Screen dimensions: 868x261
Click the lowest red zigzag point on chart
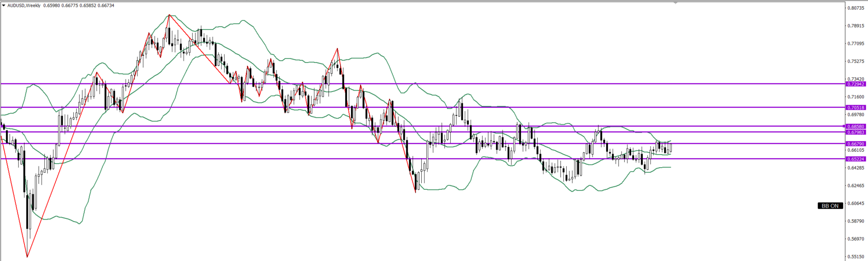27,257
